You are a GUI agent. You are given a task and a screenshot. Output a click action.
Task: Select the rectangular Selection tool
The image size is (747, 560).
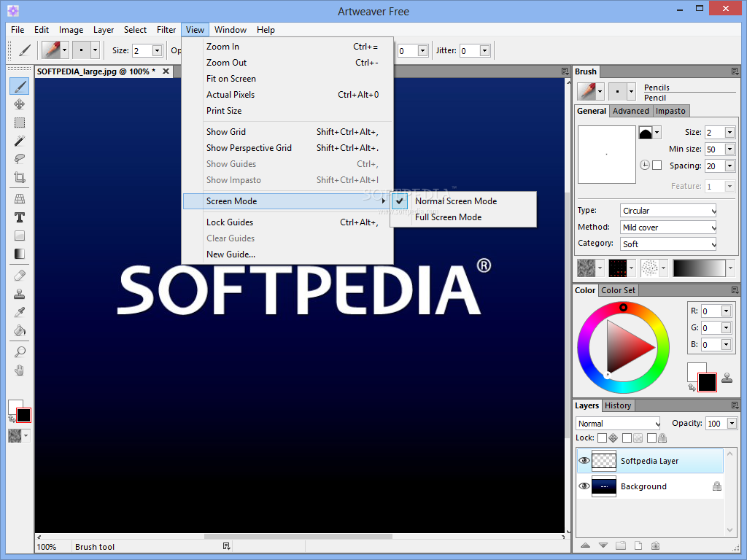coord(20,122)
